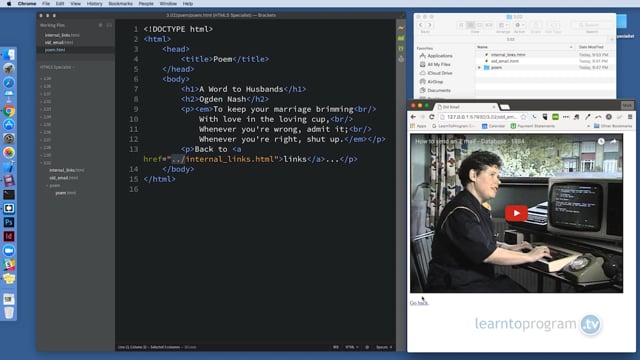Open Chrome hamburger menu

[x=630, y=117]
